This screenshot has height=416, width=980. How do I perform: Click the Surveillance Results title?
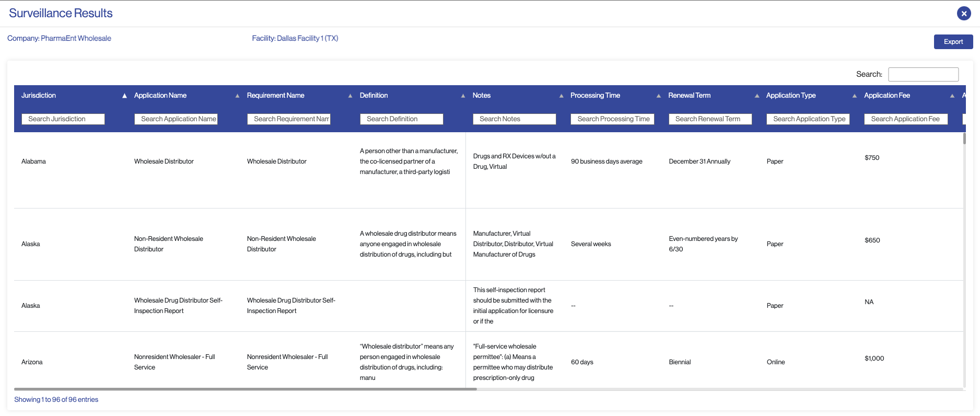point(61,13)
